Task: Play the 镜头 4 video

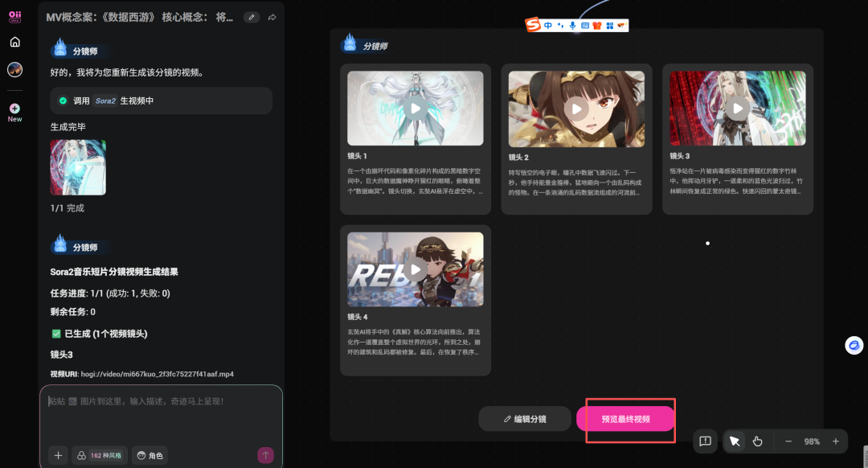Action: 416,269
